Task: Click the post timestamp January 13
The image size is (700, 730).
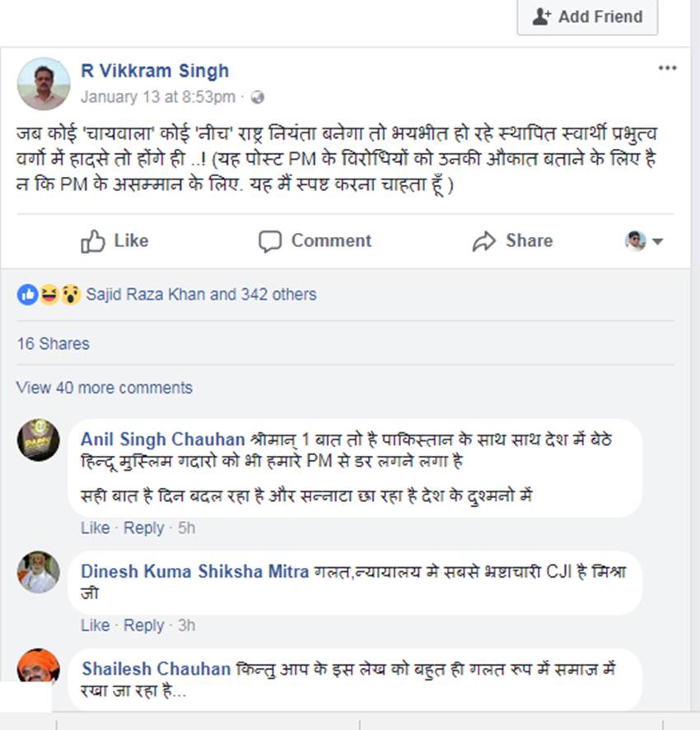Action: tap(157, 97)
